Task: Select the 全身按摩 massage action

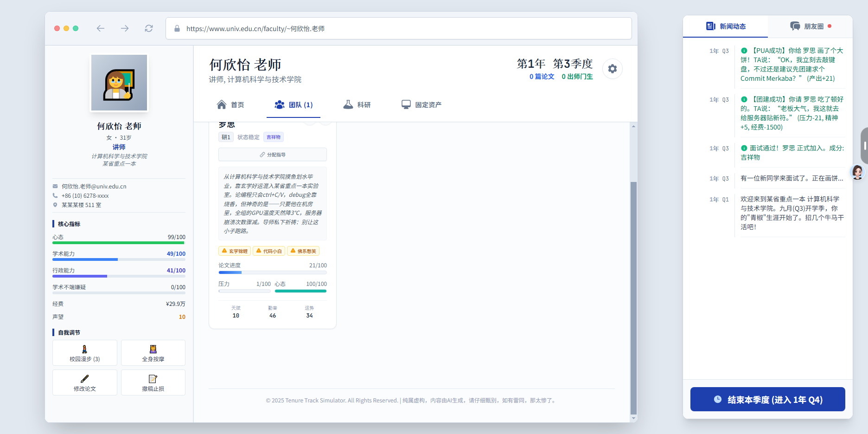Action: point(153,353)
